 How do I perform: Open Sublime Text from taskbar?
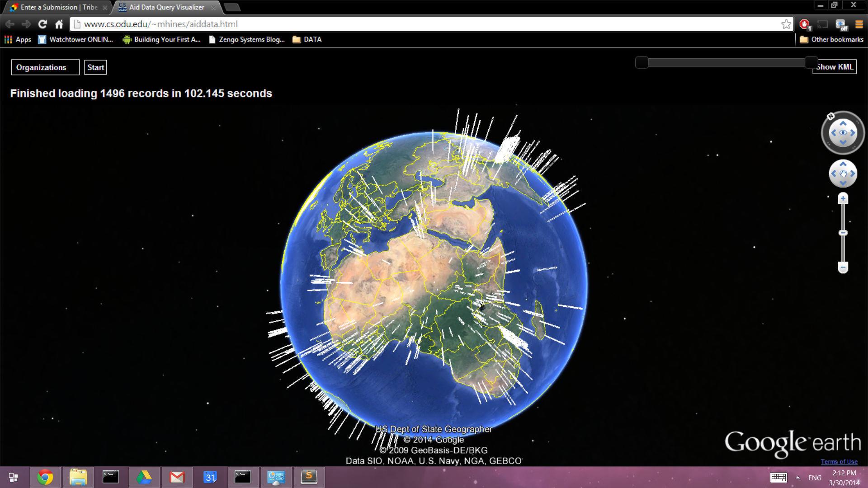[x=309, y=477]
